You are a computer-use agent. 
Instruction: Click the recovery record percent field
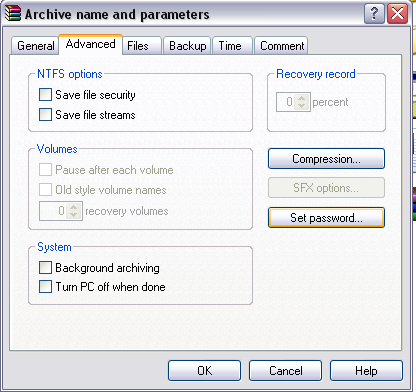(286, 102)
